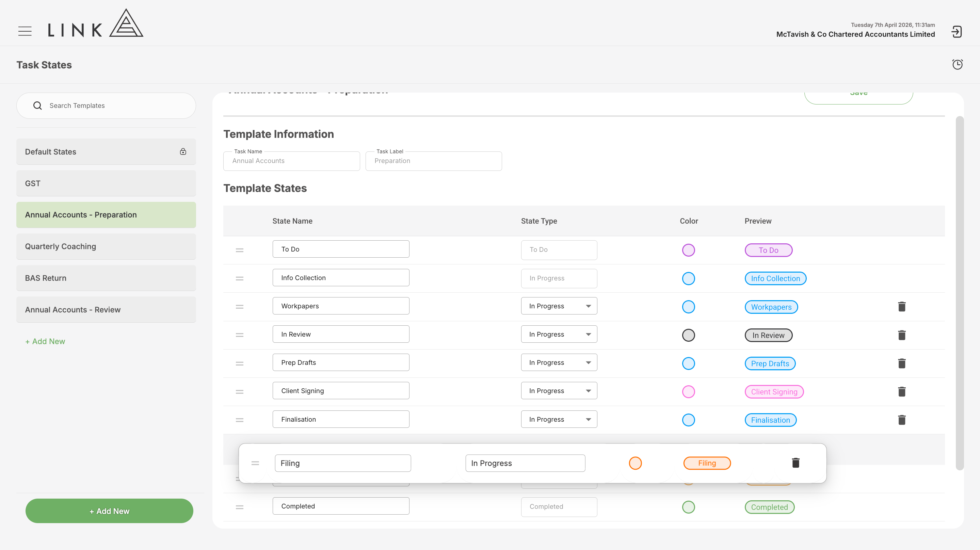Delete the Workpapers state
This screenshot has height=550, width=980.
(902, 307)
